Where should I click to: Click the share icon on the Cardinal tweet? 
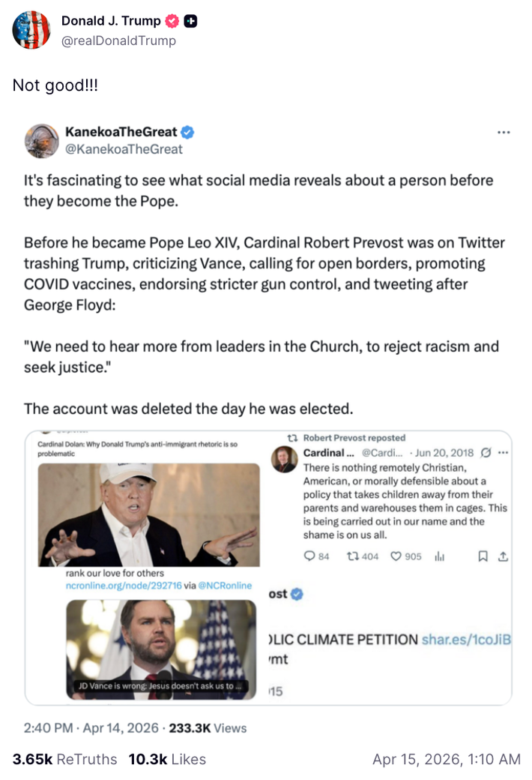(504, 556)
